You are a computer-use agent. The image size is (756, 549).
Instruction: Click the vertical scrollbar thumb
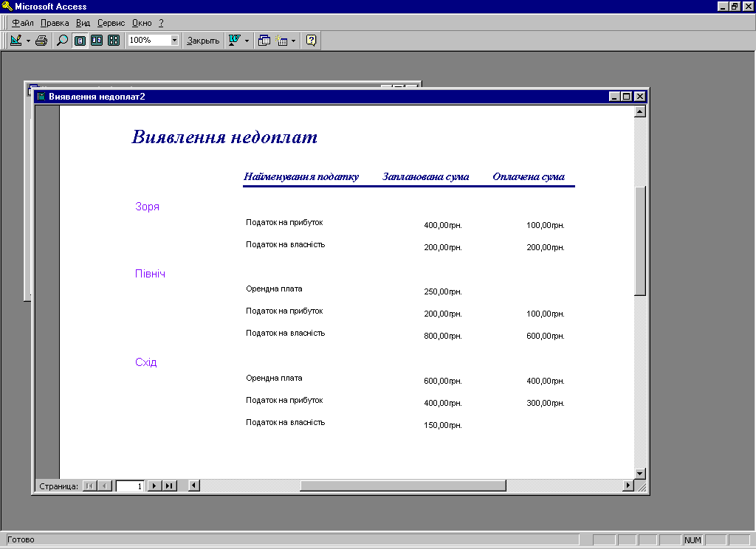pos(640,241)
